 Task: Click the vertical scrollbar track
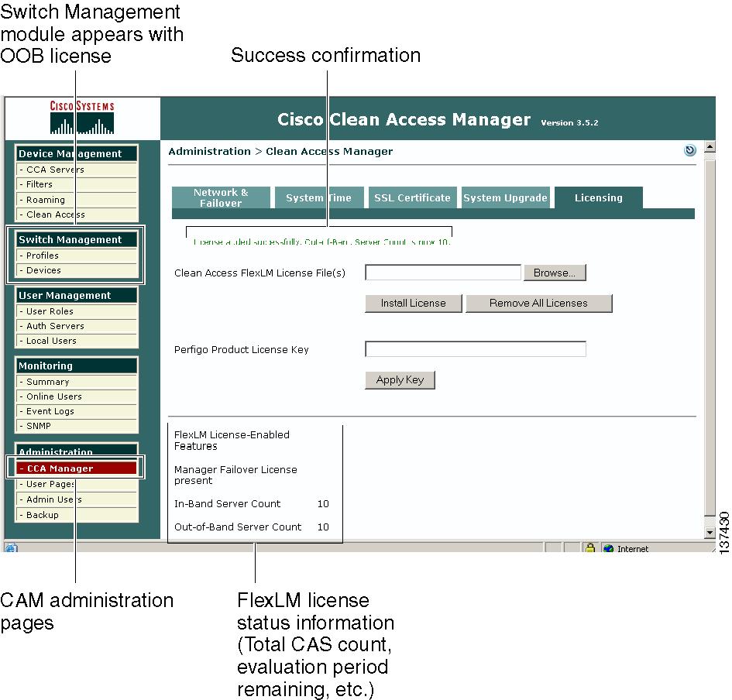coord(709,338)
